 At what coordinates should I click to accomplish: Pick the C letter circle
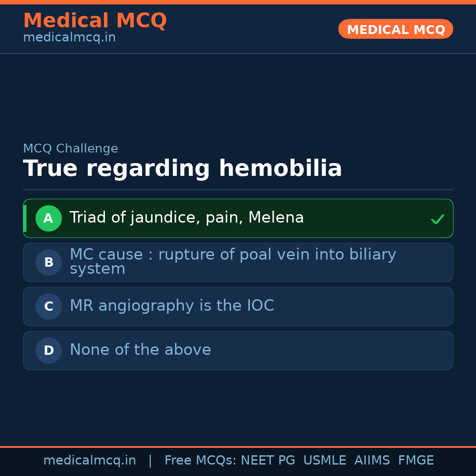(48, 306)
